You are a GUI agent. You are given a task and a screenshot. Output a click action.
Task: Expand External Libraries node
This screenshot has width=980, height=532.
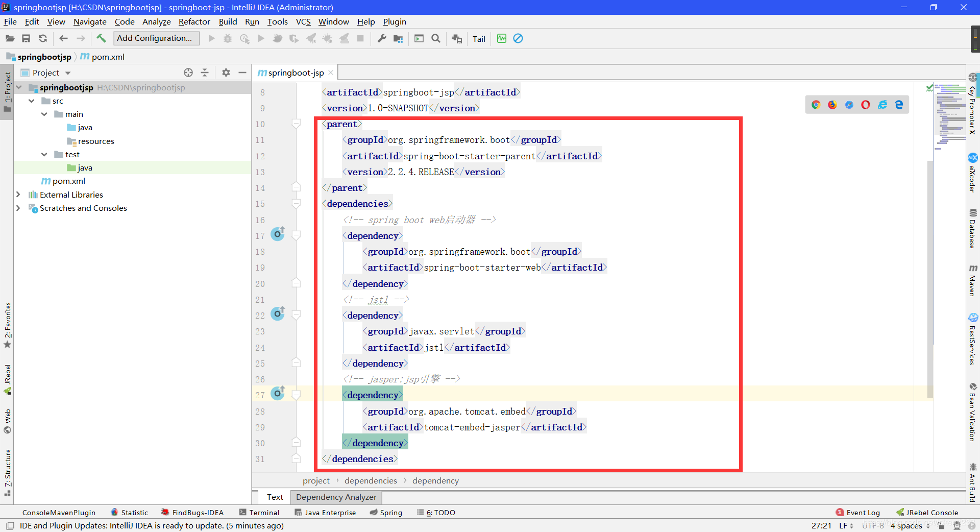pos(18,195)
